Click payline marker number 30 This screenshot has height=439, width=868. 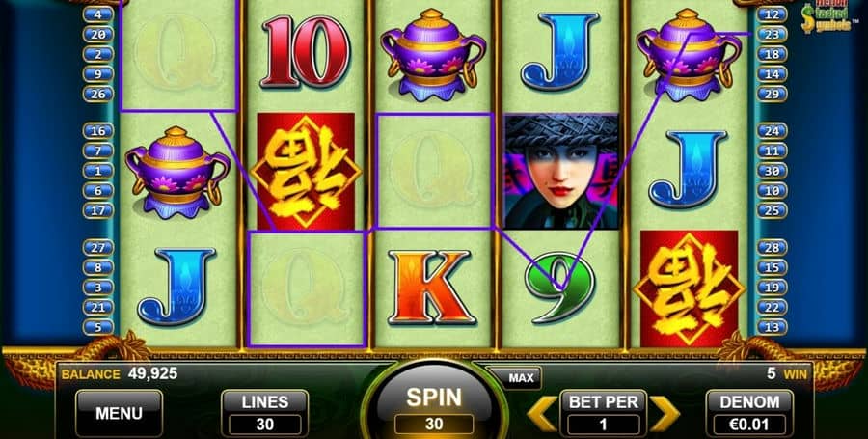pyautogui.click(x=772, y=171)
